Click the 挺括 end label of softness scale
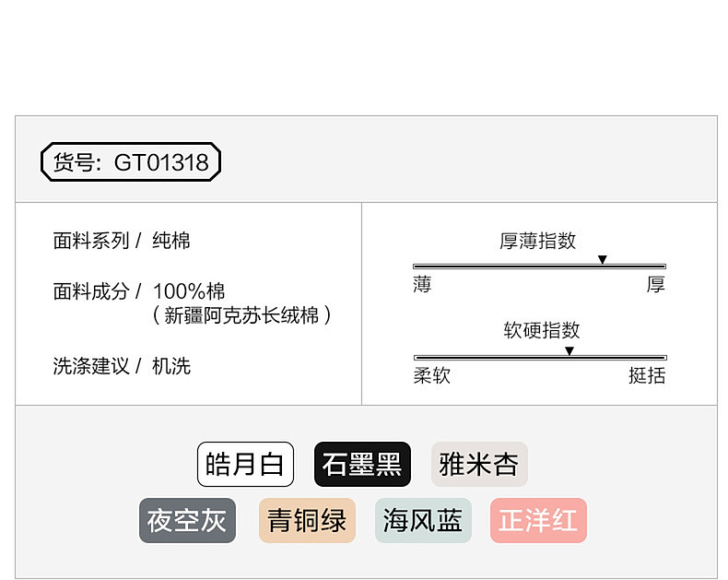The image size is (728, 580). tap(647, 375)
